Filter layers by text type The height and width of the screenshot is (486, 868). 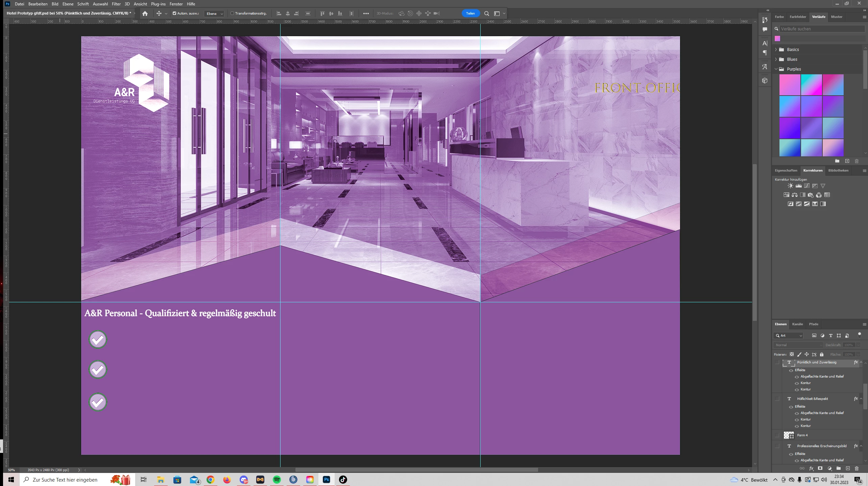pos(830,335)
